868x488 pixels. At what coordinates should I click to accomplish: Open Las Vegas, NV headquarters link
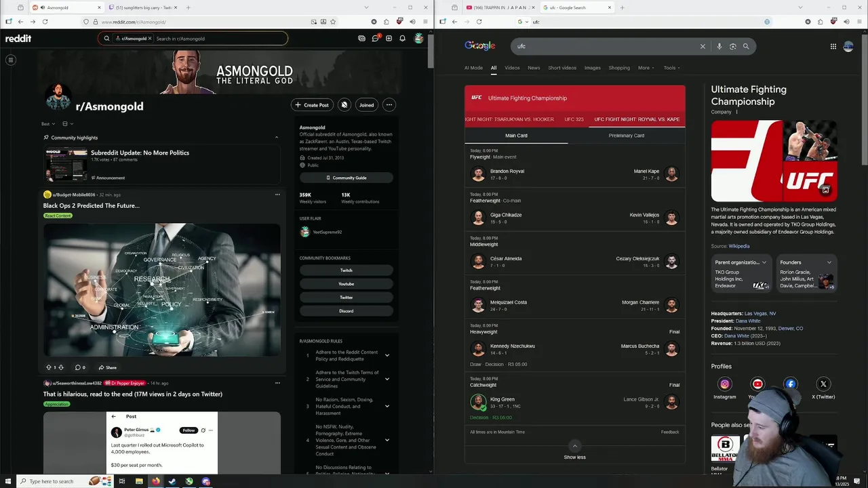(760, 314)
